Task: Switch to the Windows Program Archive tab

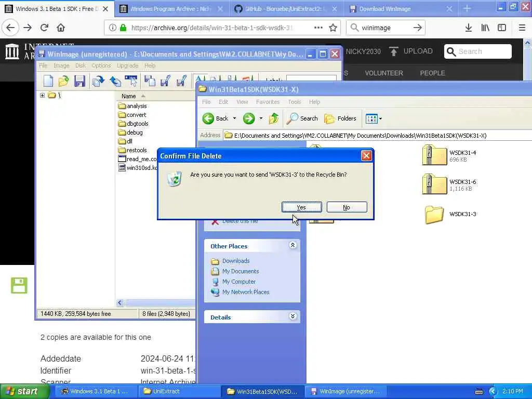Action: tap(171, 9)
